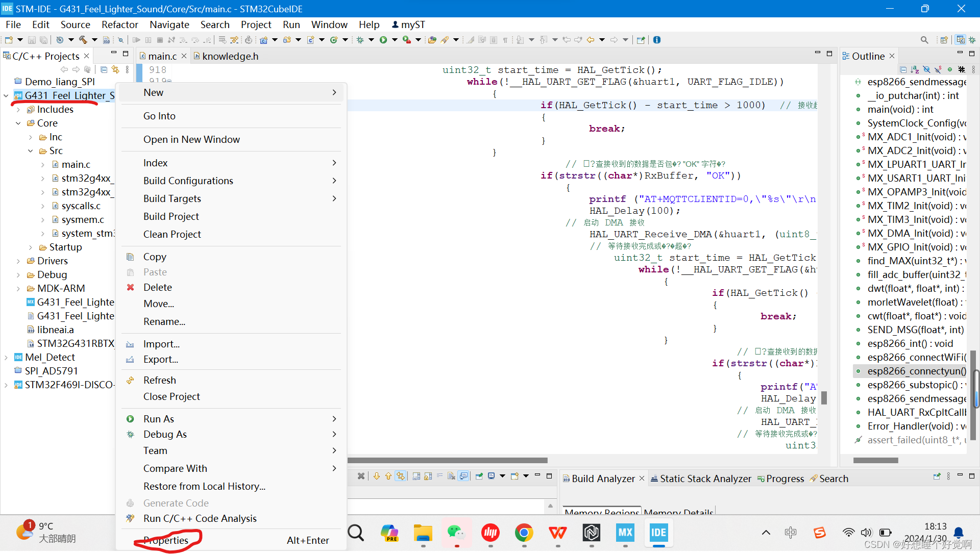The image size is (980, 554).
Task: Click Collapse All icon in Outline panel
Action: coord(903,69)
